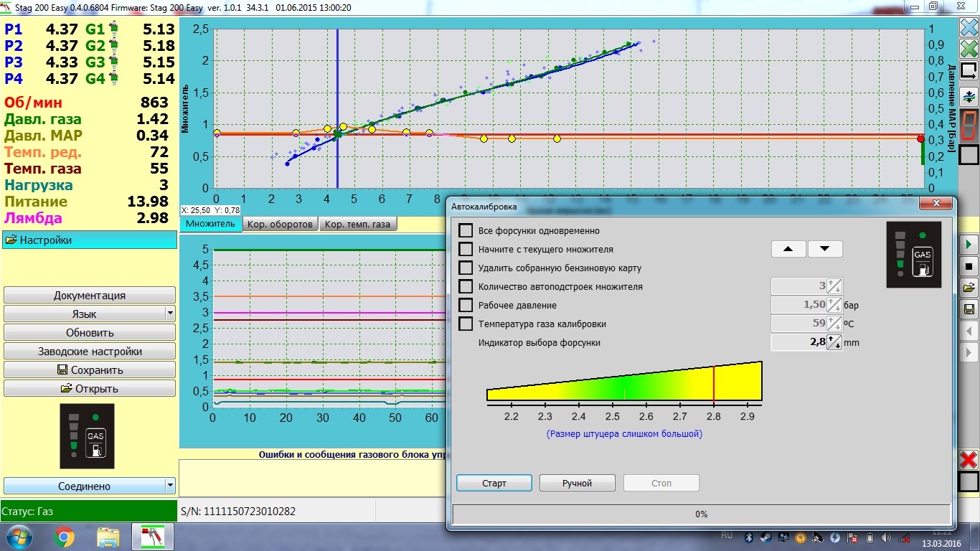Viewport: 980px width, 551px height.
Task: Click the Сохранить button
Action: click(x=90, y=369)
